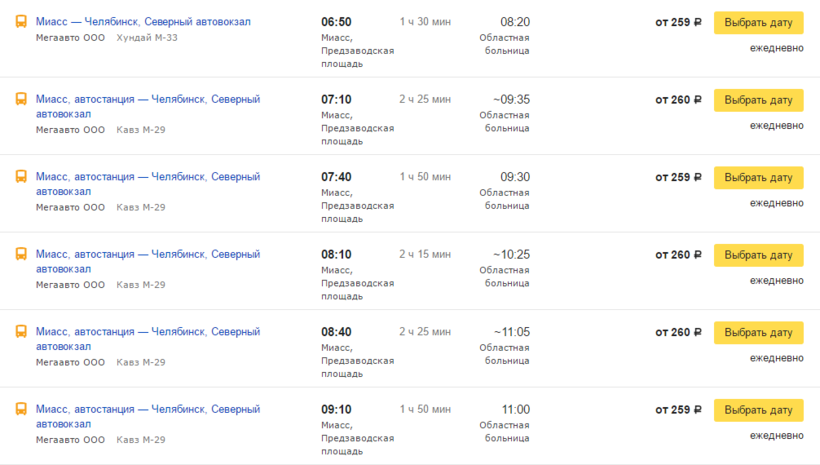Click the bus icon for the 07:40 trip
The width and height of the screenshot is (820, 465).
(20, 177)
